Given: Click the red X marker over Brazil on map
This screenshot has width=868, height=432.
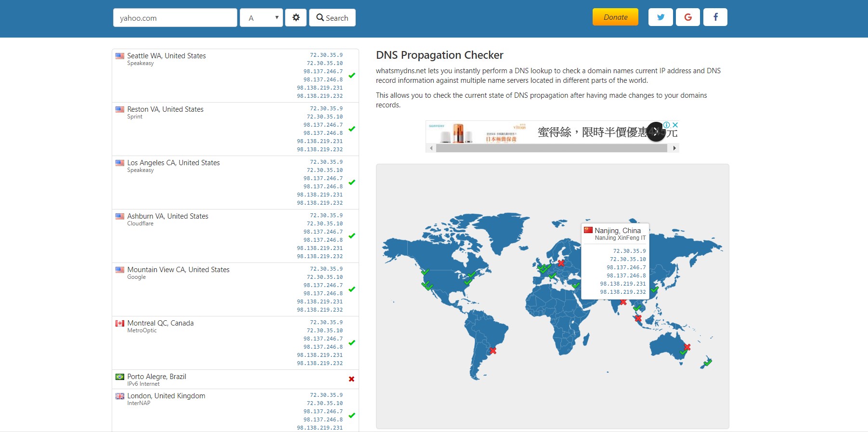Looking at the screenshot, I should tap(493, 351).
